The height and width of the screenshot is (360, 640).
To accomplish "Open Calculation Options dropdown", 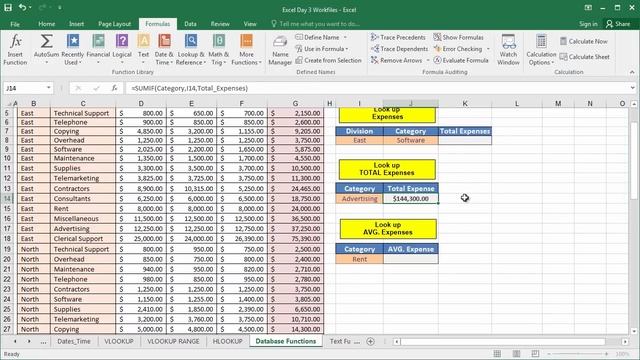I will [x=541, y=49].
